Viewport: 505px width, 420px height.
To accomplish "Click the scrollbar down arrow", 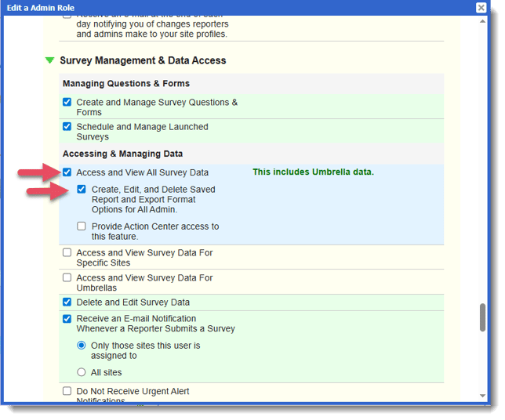I will (483, 396).
